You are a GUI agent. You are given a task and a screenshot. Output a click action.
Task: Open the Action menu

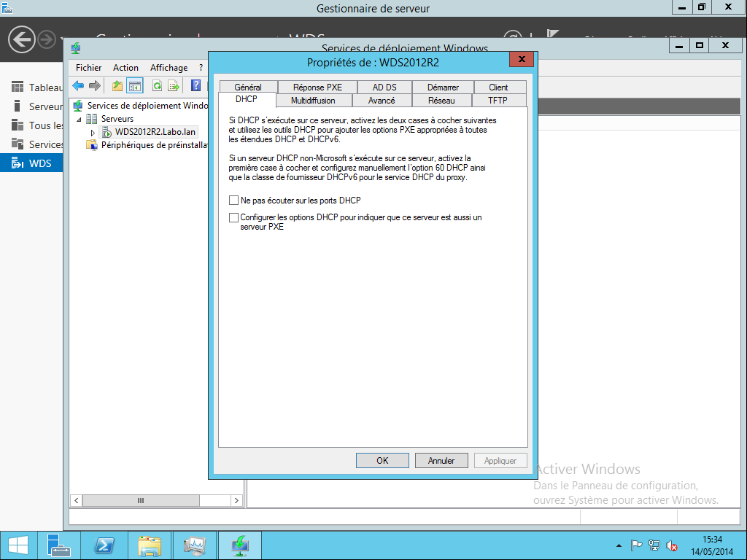[x=125, y=68]
